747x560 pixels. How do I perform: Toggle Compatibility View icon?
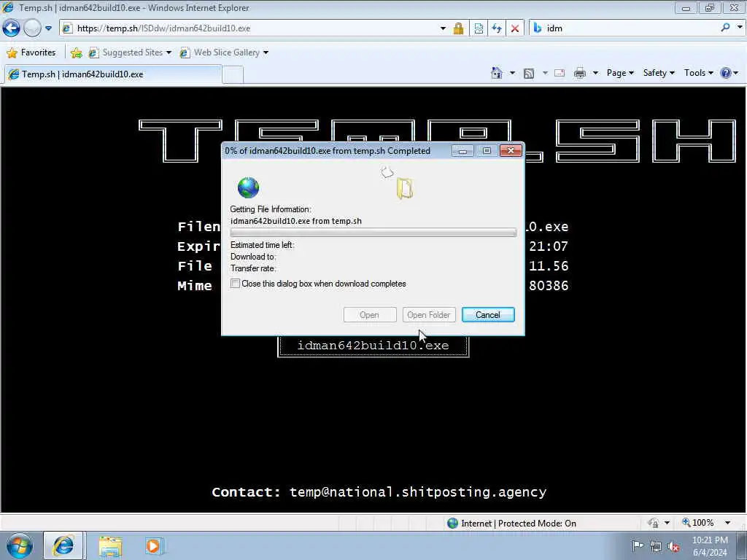[x=479, y=28]
